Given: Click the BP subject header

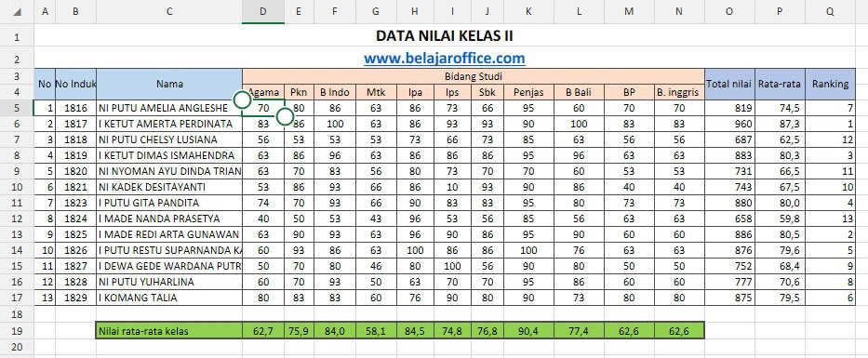Looking at the screenshot, I should point(629,92).
